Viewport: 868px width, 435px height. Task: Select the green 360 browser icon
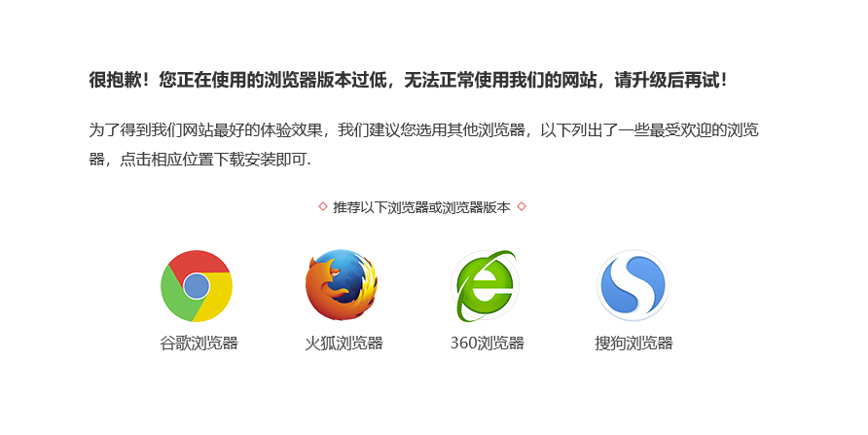pos(486,285)
